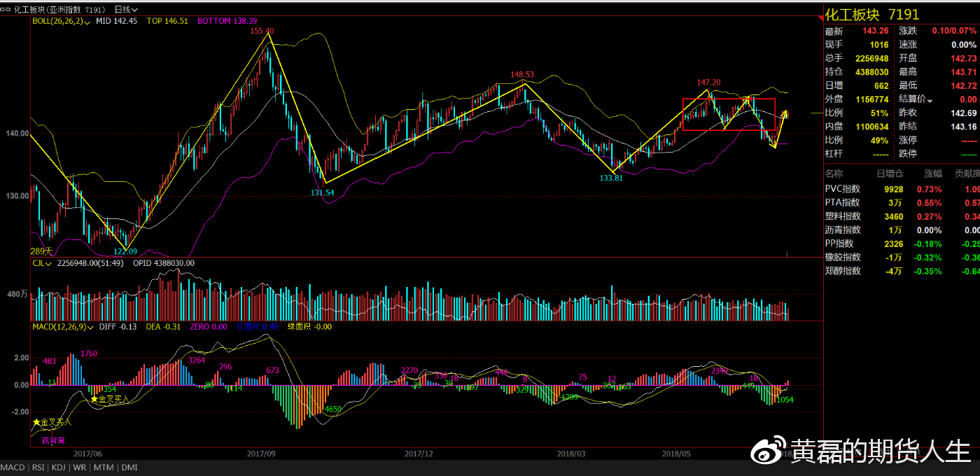Click the DEA -0.31 readout

click(163, 326)
